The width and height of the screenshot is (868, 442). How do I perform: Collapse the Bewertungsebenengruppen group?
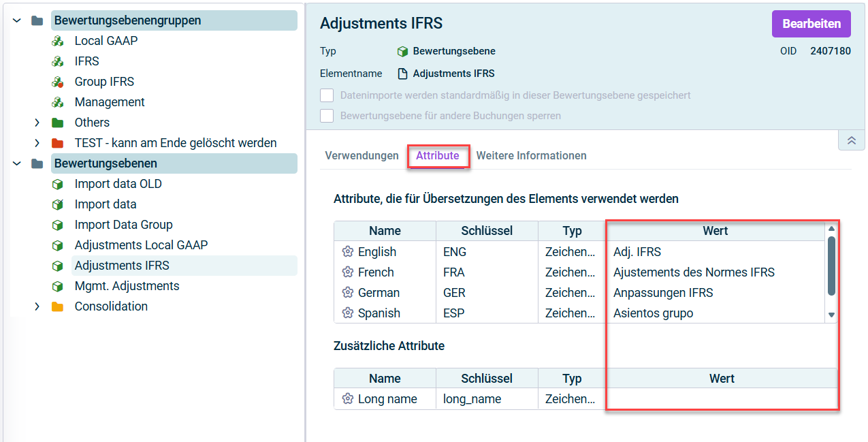16,20
